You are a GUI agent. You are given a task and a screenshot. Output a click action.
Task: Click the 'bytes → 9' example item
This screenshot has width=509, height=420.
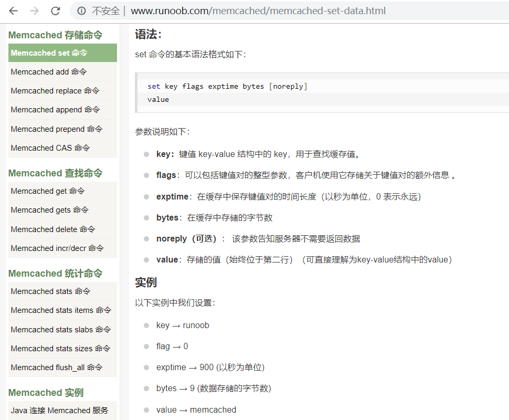coord(214,388)
